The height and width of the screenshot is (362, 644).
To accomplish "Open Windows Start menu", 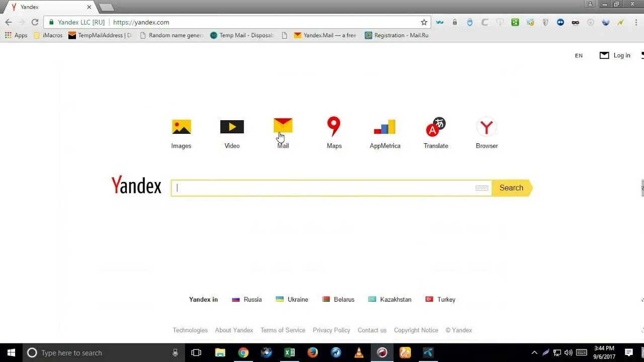I will point(11,352).
